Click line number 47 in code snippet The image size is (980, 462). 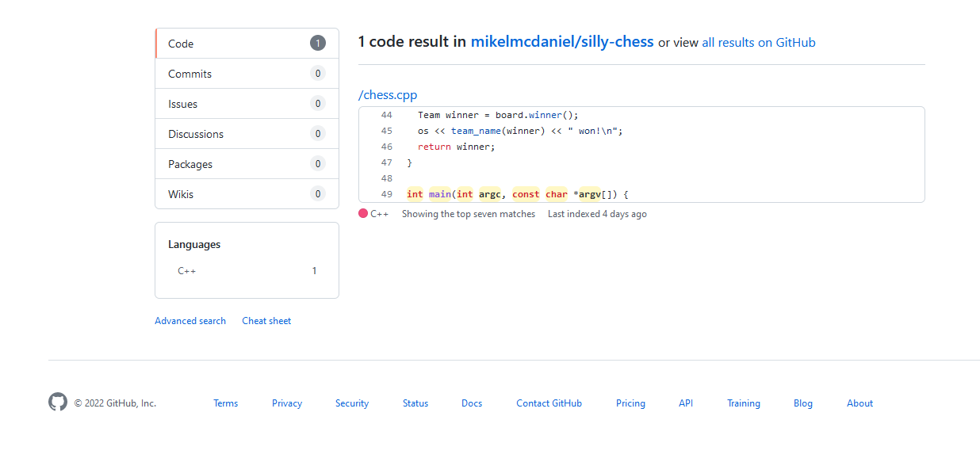386,162
